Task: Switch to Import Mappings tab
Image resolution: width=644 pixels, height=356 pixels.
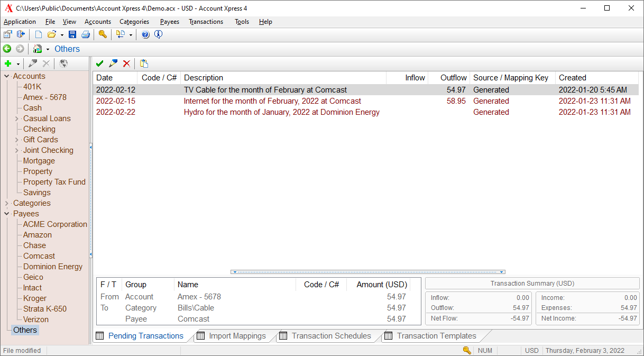Action: 237,336
